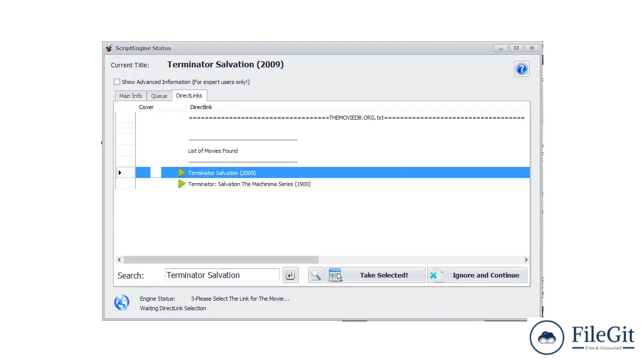Switch to the Main Info tab
This screenshot has width=644, height=362.
(130, 96)
